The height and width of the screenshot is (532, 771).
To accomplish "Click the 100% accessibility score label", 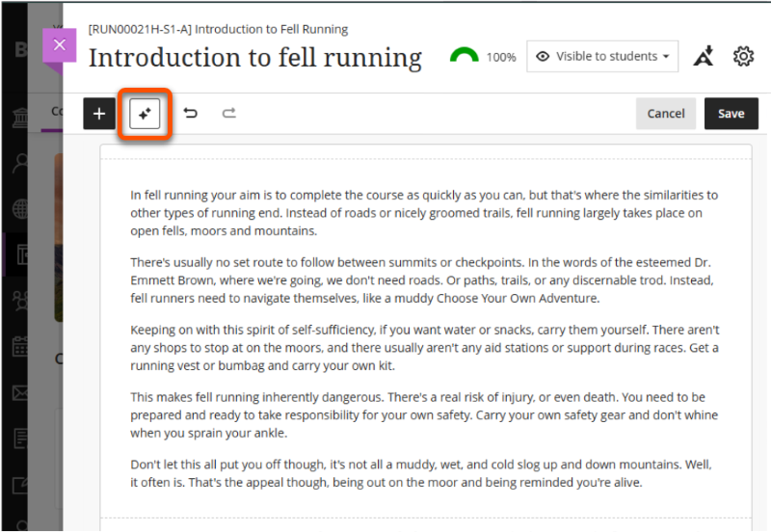I will click(x=500, y=58).
